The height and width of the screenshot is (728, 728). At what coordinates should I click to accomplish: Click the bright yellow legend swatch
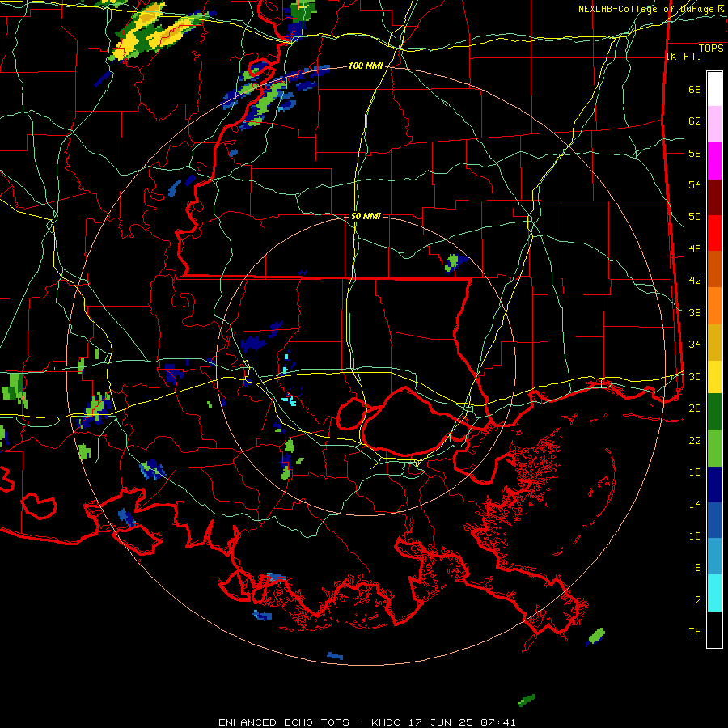714,377
